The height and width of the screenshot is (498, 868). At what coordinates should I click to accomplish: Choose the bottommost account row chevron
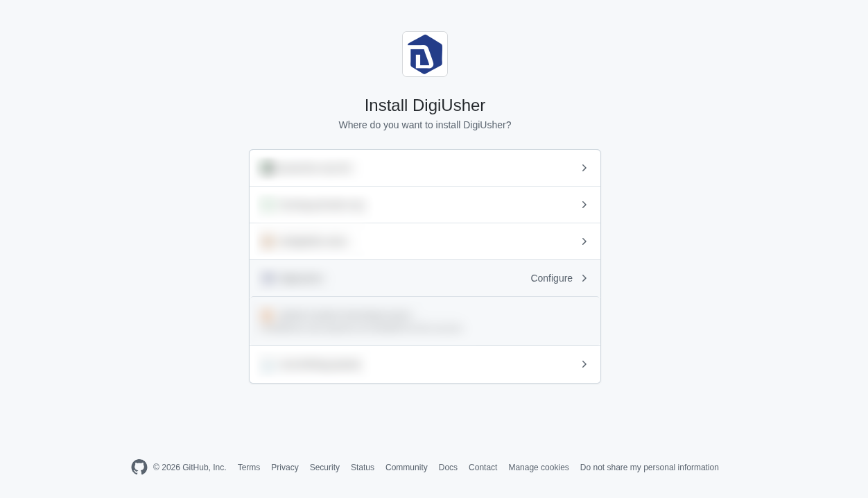pos(584,364)
